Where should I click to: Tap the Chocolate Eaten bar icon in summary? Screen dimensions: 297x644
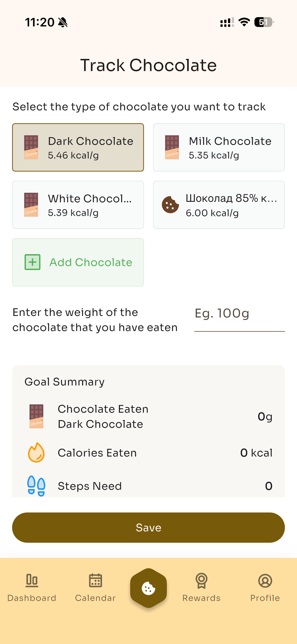pos(36,416)
